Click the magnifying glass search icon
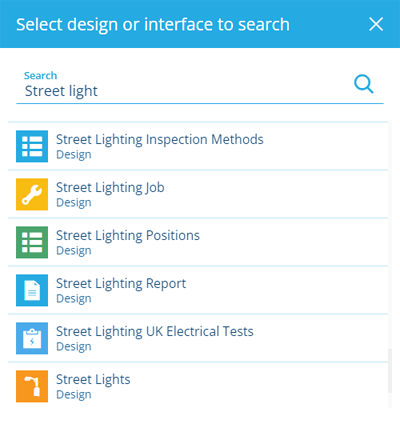The width and height of the screenshot is (400, 424). [364, 84]
